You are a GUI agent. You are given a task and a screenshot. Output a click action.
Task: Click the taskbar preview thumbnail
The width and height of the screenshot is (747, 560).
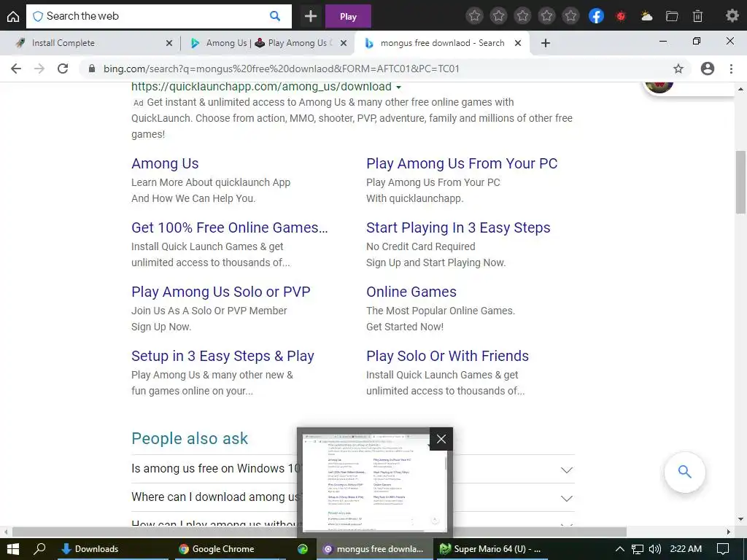point(374,483)
